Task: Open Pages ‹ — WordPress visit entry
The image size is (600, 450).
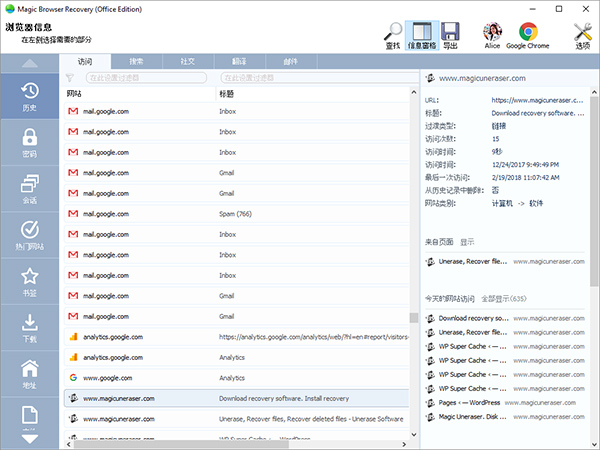Action: tap(501, 403)
